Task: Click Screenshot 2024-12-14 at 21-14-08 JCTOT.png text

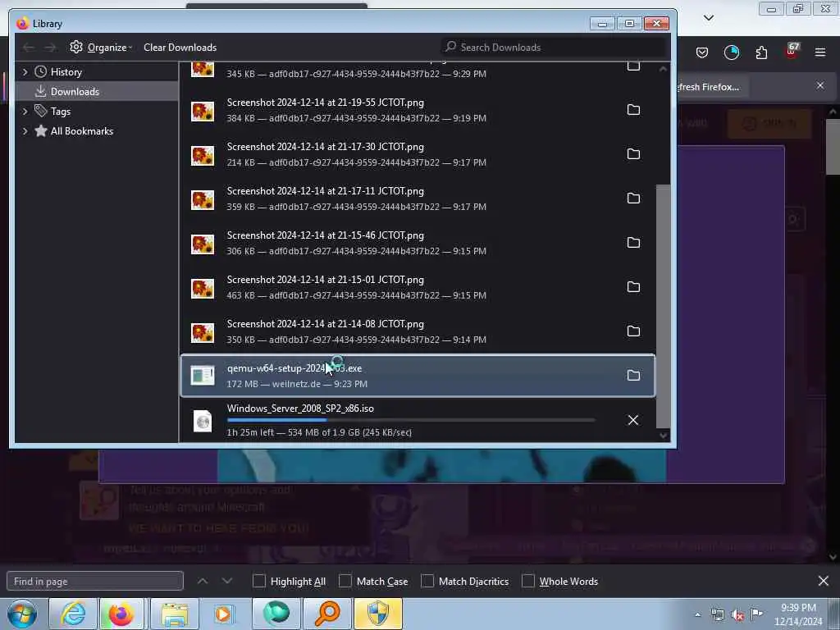Action: [325, 324]
